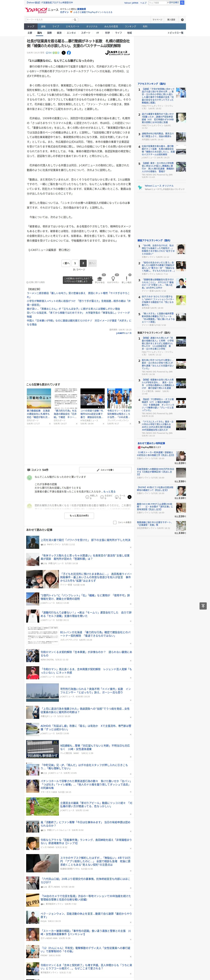The height and width of the screenshot is (980, 210).
Task: Click the もっと見る(54件) button
Action: coord(79,516)
